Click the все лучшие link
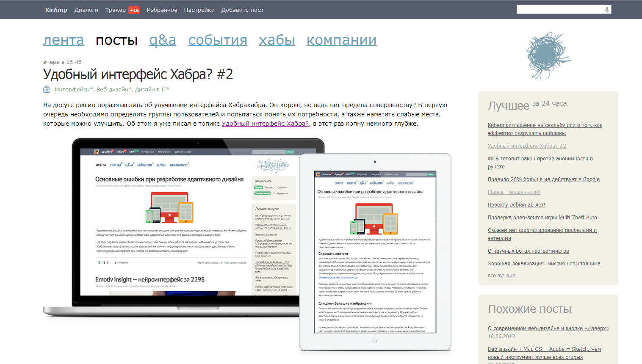642x364 pixels. tap(501, 275)
